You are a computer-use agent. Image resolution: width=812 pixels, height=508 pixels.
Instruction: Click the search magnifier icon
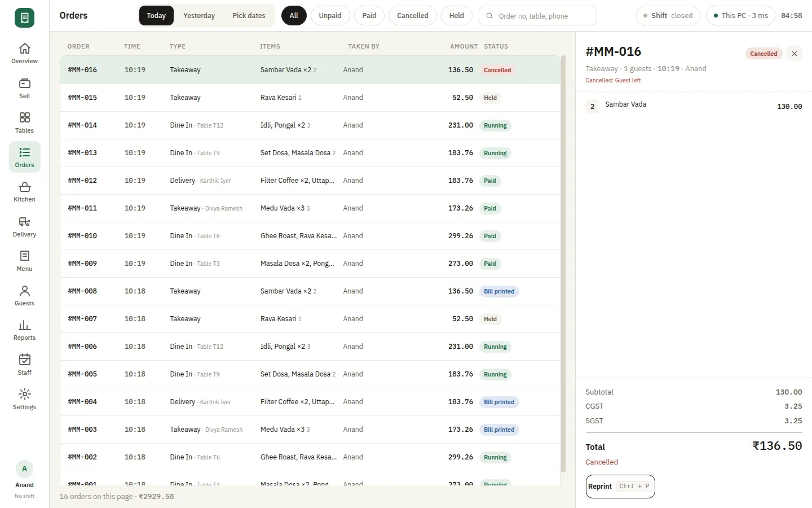pyautogui.click(x=489, y=16)
